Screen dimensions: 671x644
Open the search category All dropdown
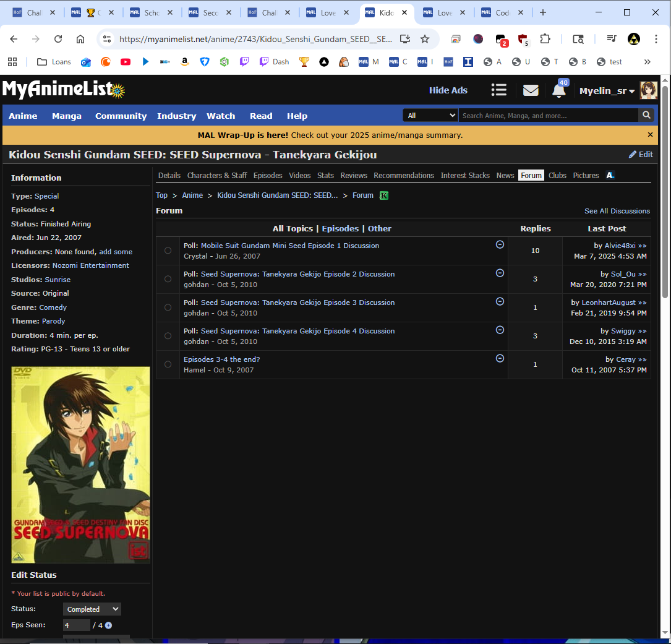tap(430, 115)
